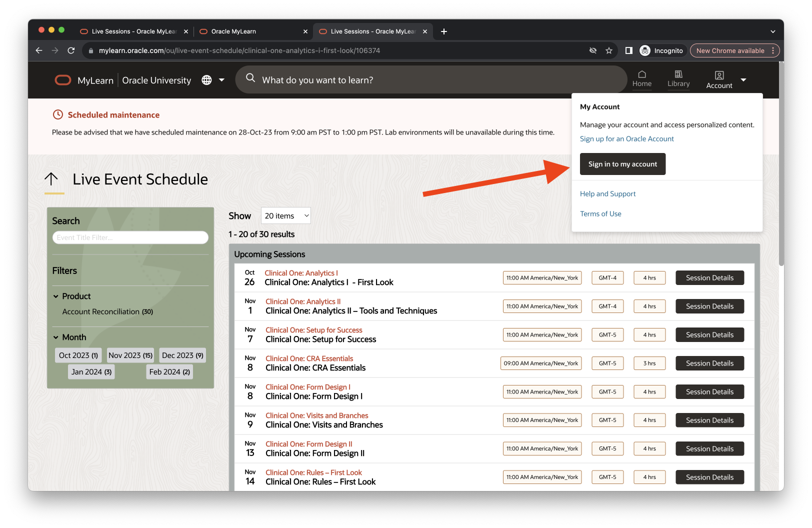Filter by Dec 2023 month chip
This screenshot has width=812, height=528.
point(182,355)
